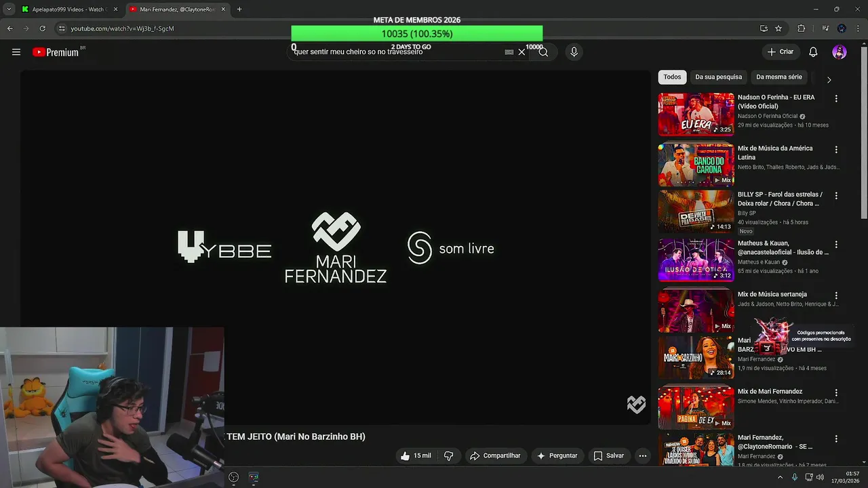This screenshot has width=868, height=488.
Task: Open Mix de Música da América Latina title
Action: pyautogui.click(x=775, y=152)
